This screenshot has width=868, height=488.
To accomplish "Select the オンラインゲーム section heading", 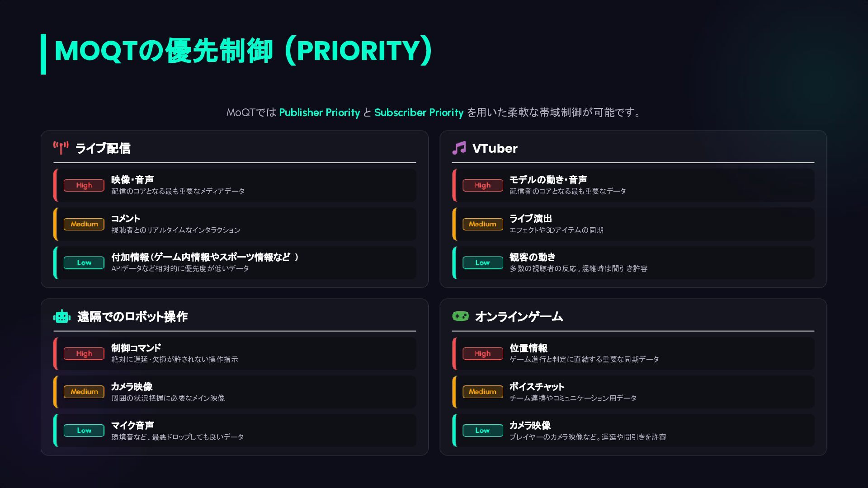I will pos(519,317).
